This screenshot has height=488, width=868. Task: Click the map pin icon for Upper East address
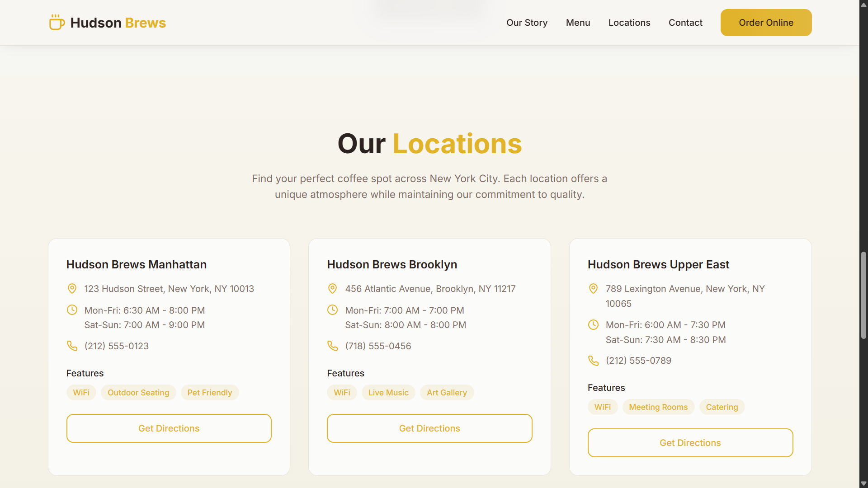click(593, 288)
